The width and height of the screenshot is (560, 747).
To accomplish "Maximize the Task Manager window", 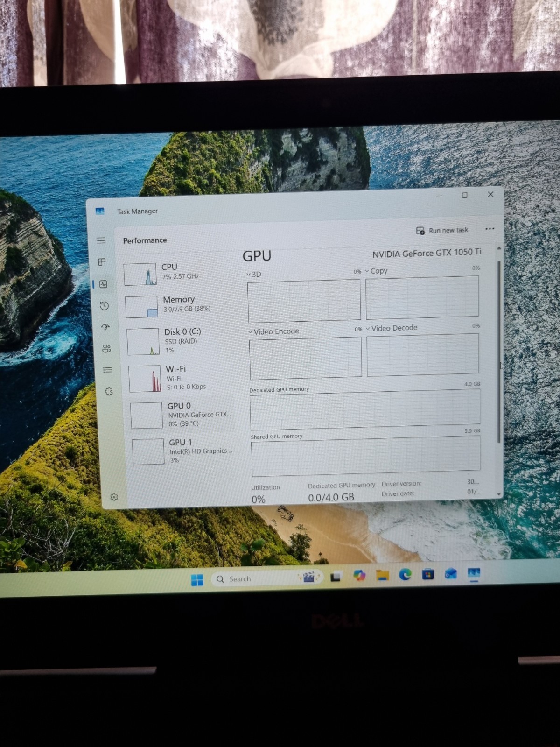I will (x=464, y=195).
